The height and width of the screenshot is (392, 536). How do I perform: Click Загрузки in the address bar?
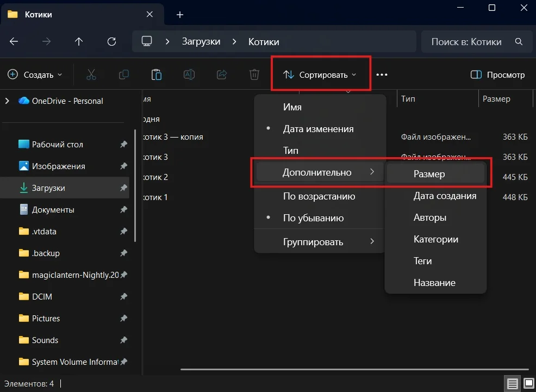tap(201, 41)
